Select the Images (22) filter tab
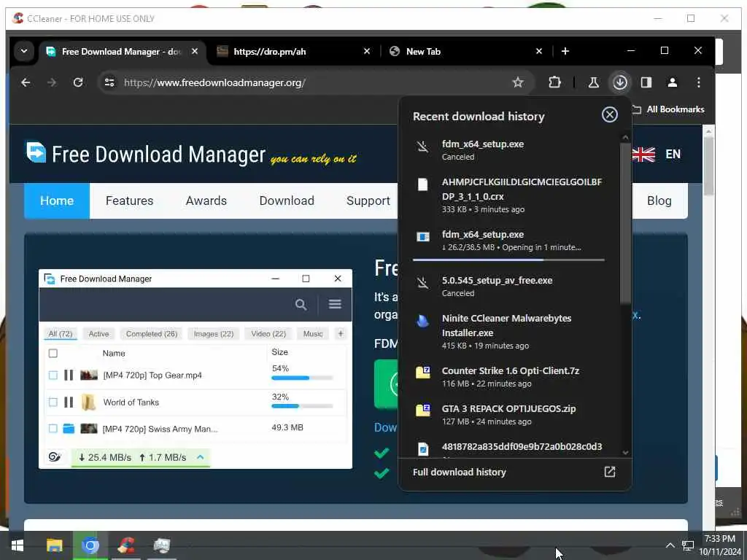Image resolution: width=747 pixels, height=560 pixels. 214,334
